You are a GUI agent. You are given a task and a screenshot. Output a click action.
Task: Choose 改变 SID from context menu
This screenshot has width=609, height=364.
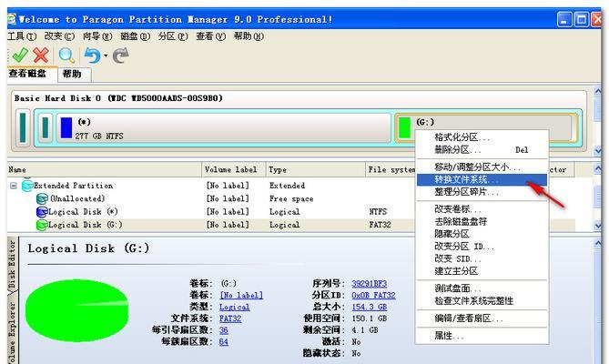click(x=482, y=258)
